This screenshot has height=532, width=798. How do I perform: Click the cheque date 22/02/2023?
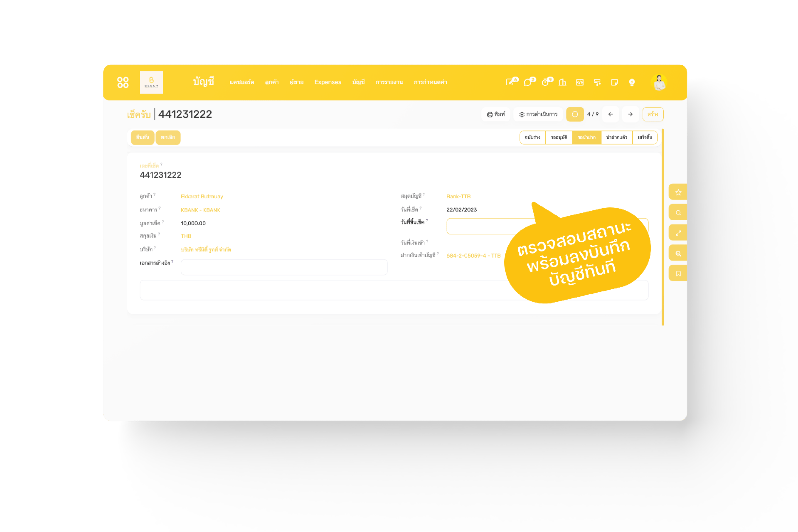tap(461, 210)
